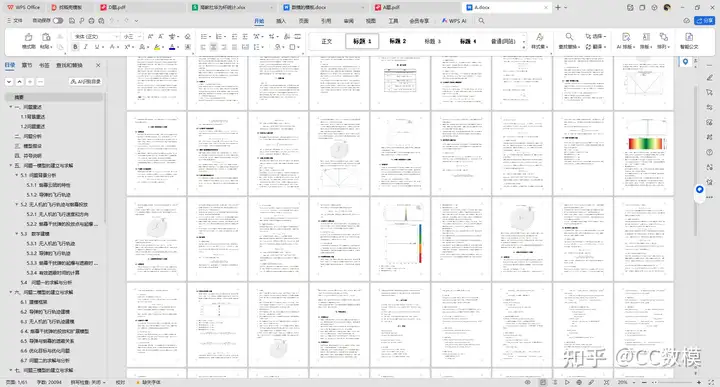Toggle the auto-save (自动保存) switch
This screenshot has height=387, width=720.
click(58, 21)
